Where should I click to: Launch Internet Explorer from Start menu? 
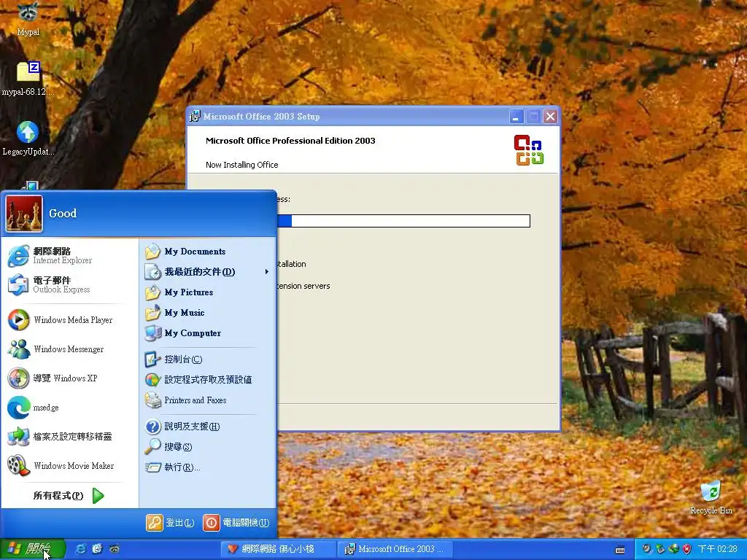tap(71, 256)
